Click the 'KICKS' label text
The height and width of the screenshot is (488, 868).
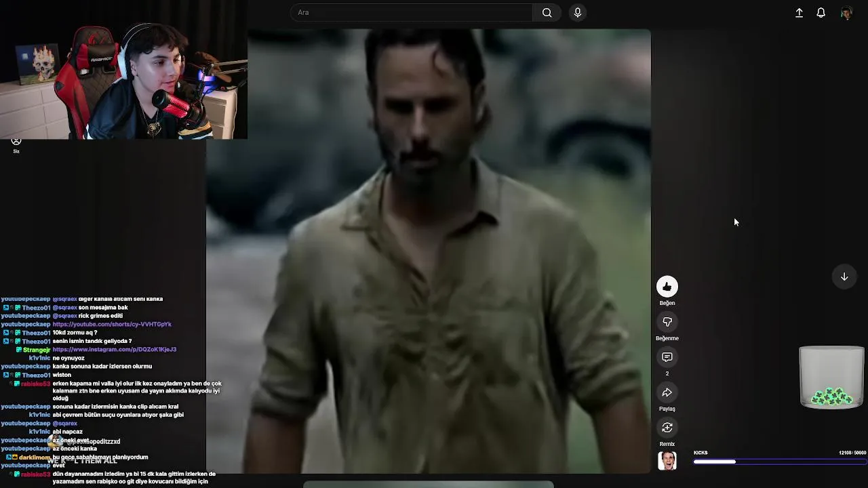pos(701,453)
